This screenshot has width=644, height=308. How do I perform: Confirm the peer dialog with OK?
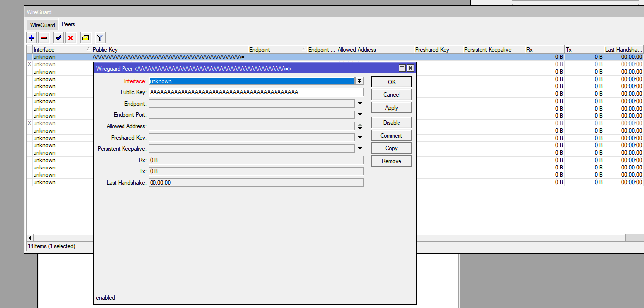point(392,82)
